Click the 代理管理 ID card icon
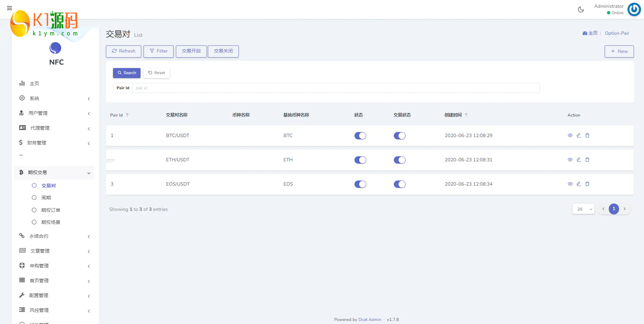 23,128
